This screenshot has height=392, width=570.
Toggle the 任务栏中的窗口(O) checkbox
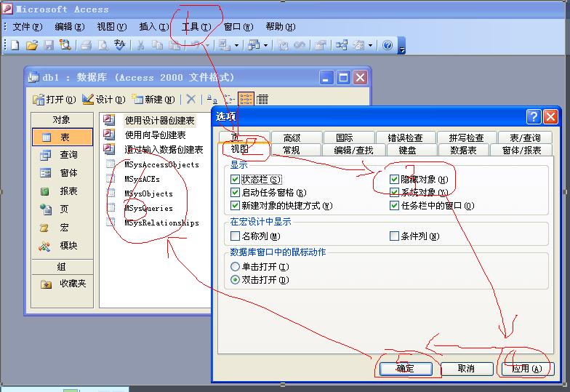tap(394, 205)
